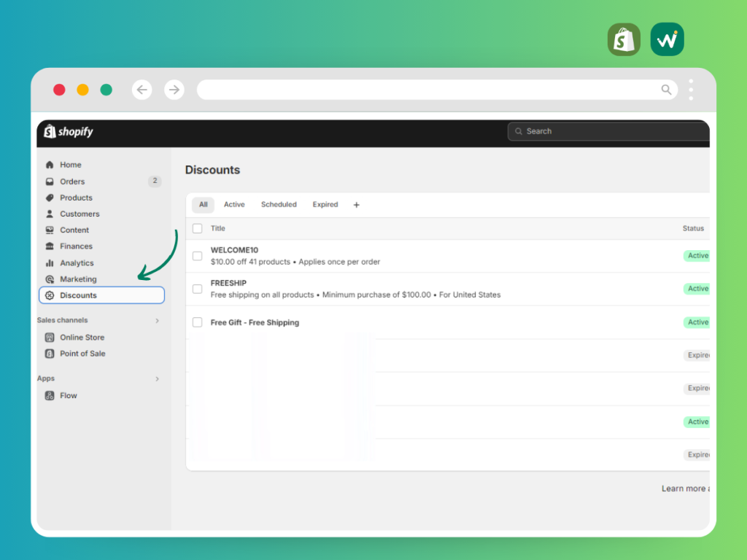
Task: Check the WELCOME10 discount checkbox
Action: pos(197,256)
